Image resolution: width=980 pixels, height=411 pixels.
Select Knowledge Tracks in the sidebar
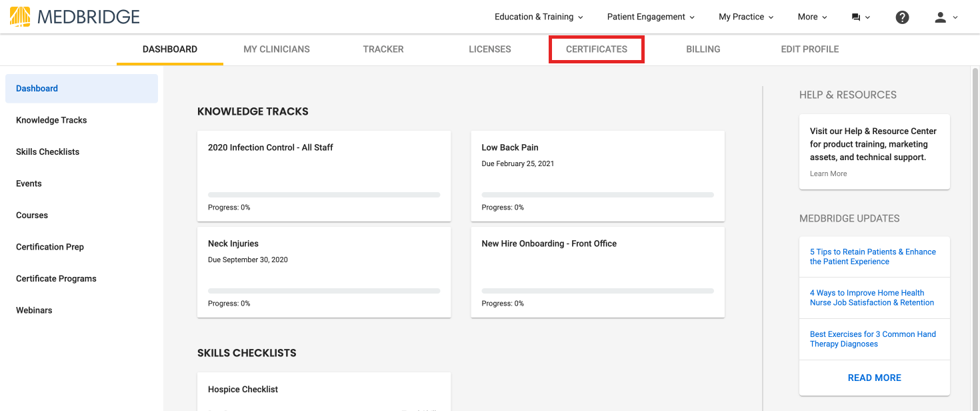(51, 120)
